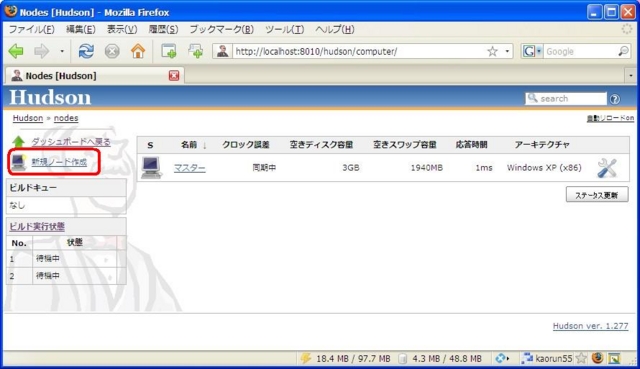Open the Google search engine selector
Viewport: 640px width, 369px height.
tap(532, 51)
